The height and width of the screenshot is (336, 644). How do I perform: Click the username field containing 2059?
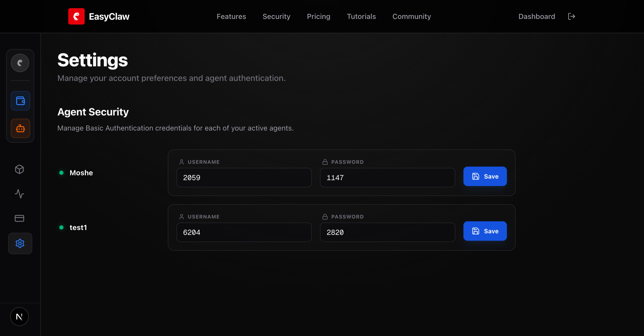click(244, 177)
